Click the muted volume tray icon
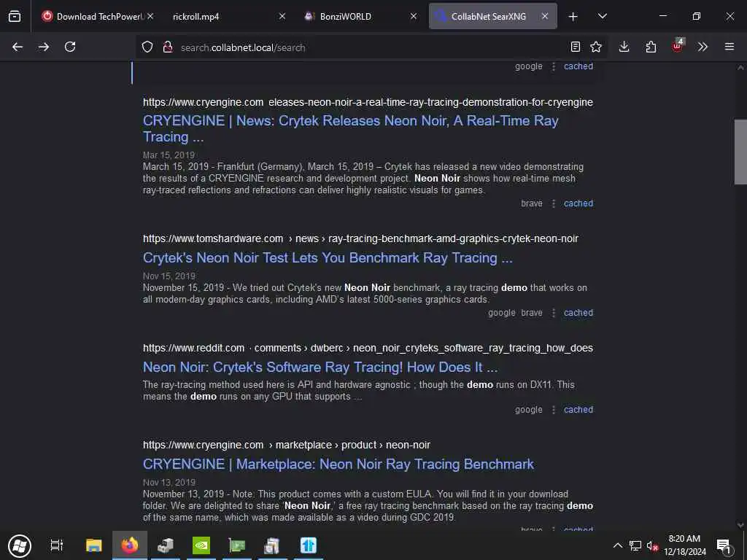The height and width of the screenshot is (560, 747). 652,545
